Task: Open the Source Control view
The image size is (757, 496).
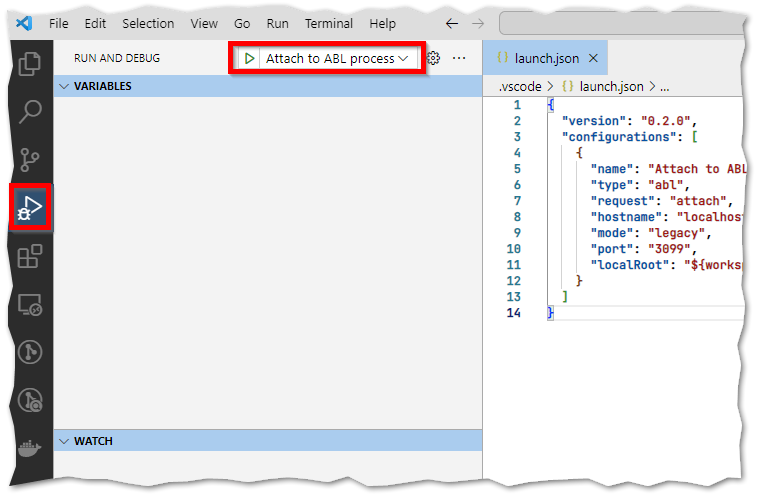Action: [30, 159]
